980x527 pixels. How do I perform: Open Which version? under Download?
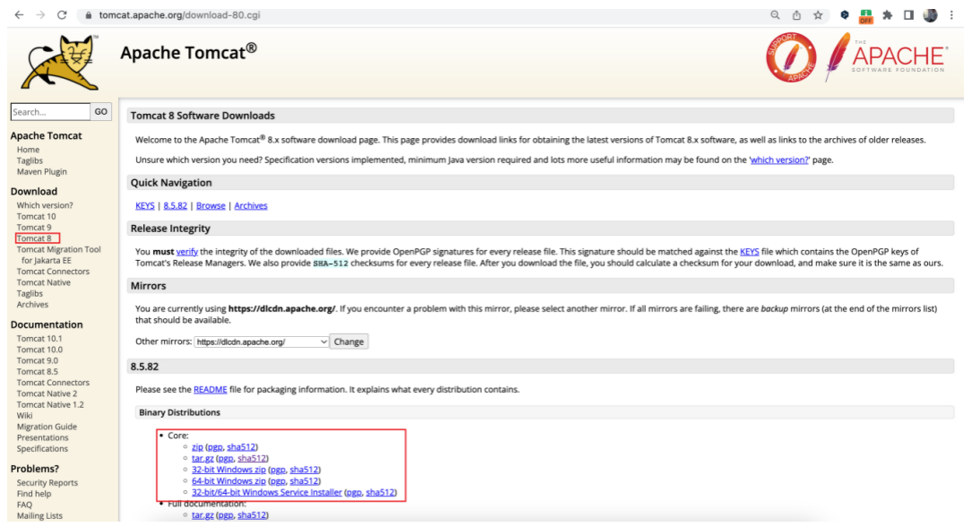point(45,205)
